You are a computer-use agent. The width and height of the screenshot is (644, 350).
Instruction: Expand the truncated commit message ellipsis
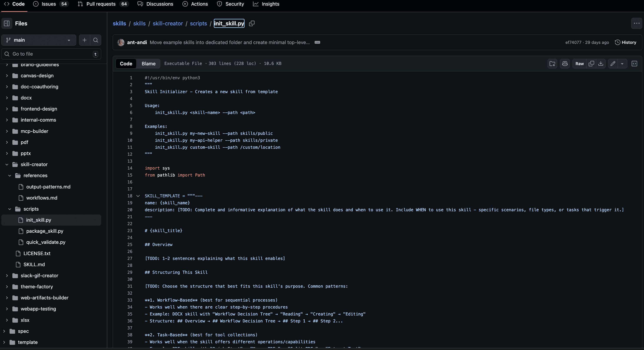pos(317,42)
